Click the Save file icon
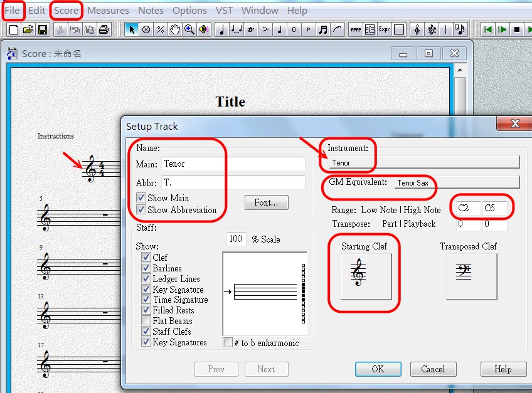This screenshot has width=532, height=393. point(43,29)
